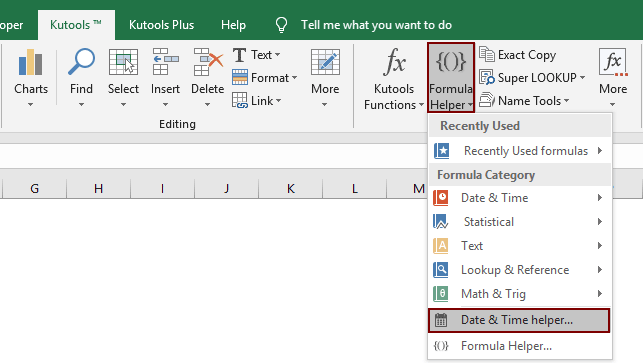Click the Statistical category icon
643x363 pixels.
[441, 222]
